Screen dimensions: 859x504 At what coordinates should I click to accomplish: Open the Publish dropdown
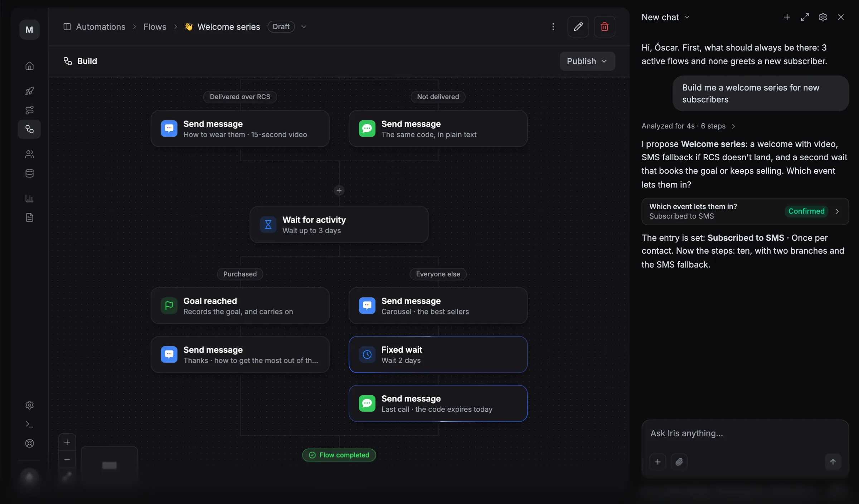[587, 61]
